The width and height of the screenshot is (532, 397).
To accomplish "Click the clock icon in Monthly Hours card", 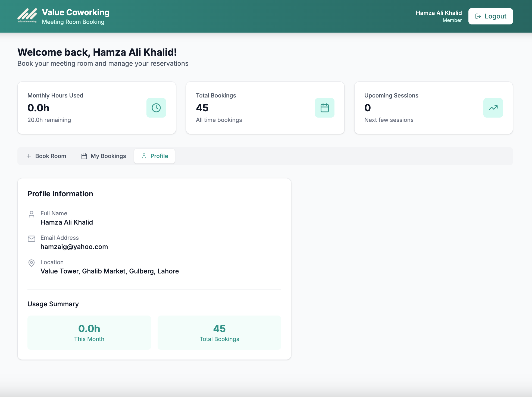I will point(156,108).
